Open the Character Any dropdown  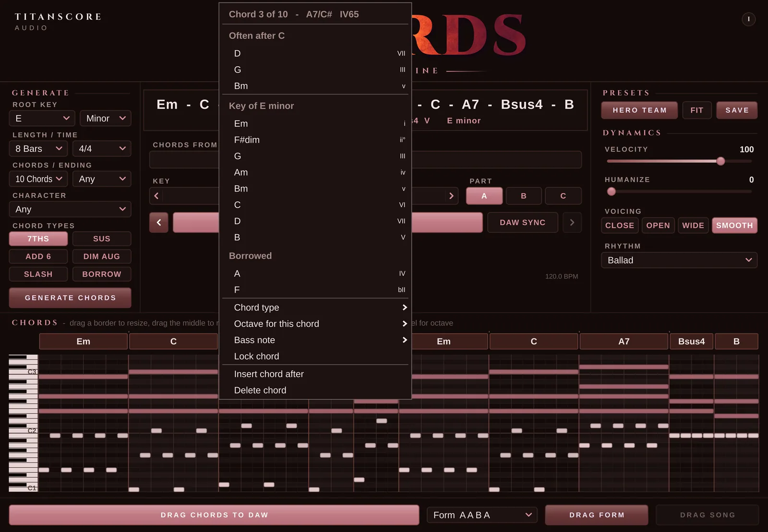(70, 209)
